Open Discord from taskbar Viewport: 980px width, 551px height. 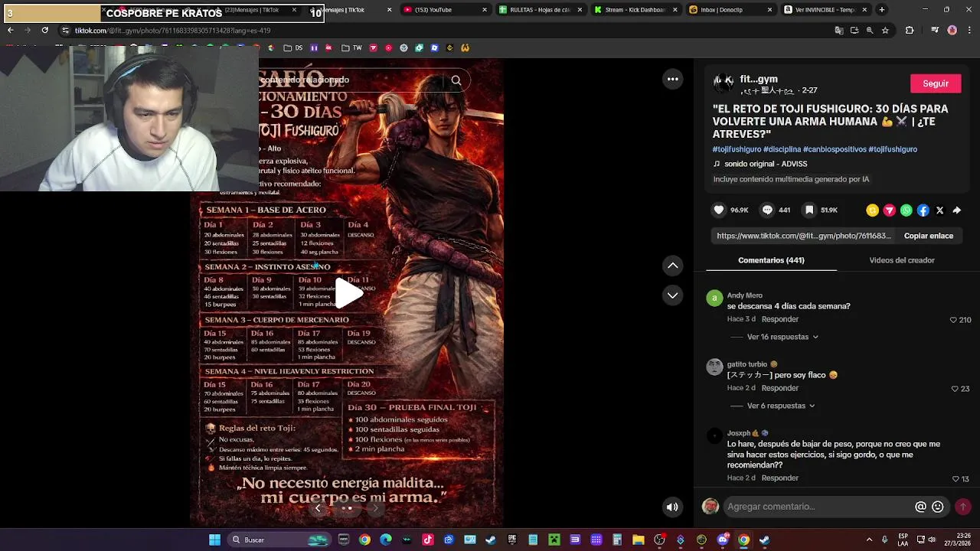tap(723, 540)
